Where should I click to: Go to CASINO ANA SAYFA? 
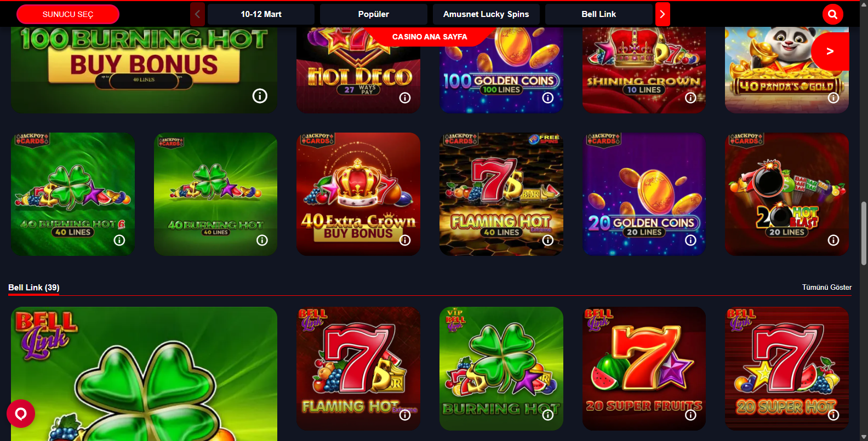pyautogui.click(x=430, y=37)
